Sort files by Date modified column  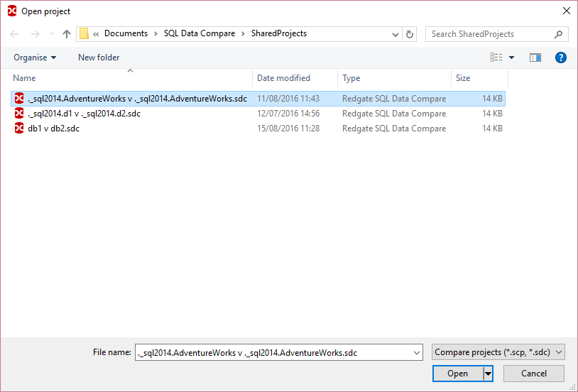283,78
